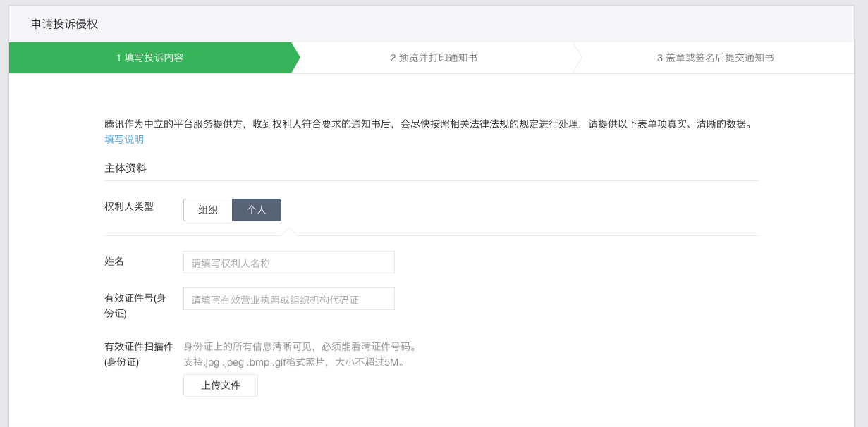Screen dimensions: 868x427
Task: Switch rights holder type to 组织
Action: point(208,209)
